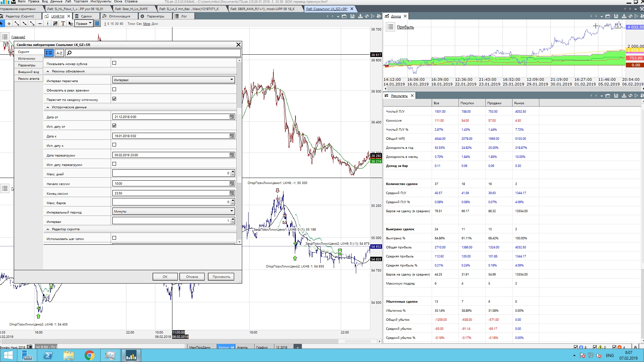This screenshot has height=362, width=644.
Task: Select the horizontal line drawing tool
Action: [40, 23]
